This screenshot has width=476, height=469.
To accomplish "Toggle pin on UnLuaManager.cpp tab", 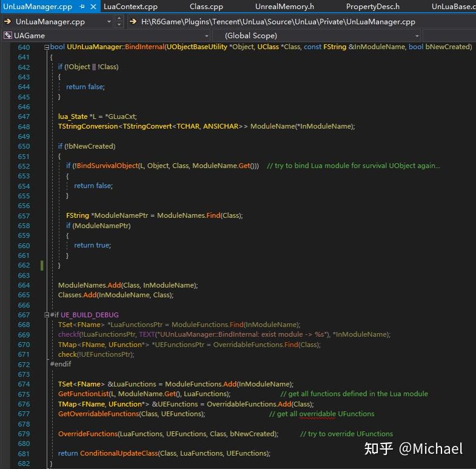I will coord(82,7).
